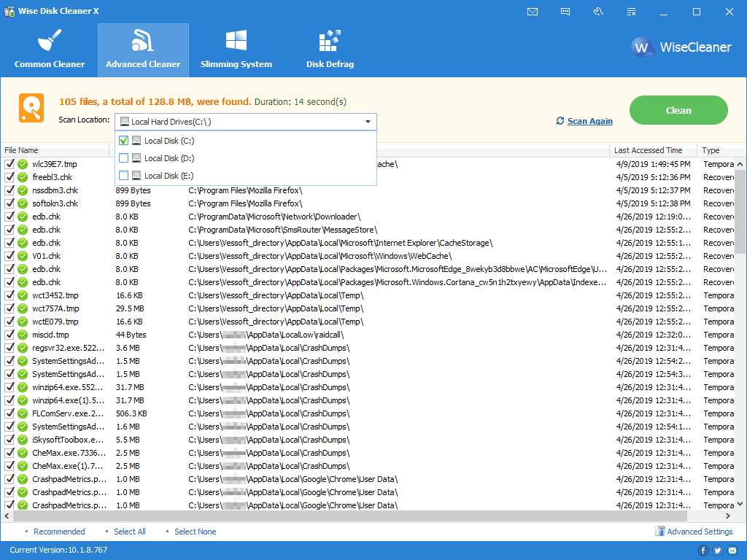Click green status icon for regsvr32.exe.522...
The width and height of the screenshot is (747, 560).
pyautogui.click(x=23, y=348)
